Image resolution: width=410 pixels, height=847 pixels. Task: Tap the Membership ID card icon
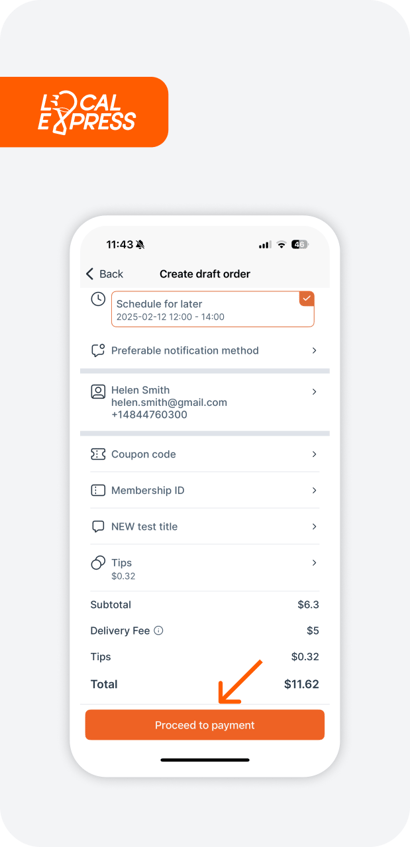(98, 490)
